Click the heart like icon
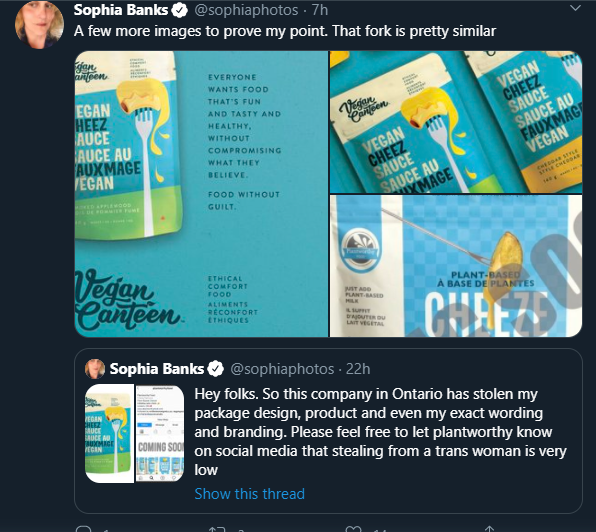Viewport: 596px width, 532px height. [x=353, y=529]
